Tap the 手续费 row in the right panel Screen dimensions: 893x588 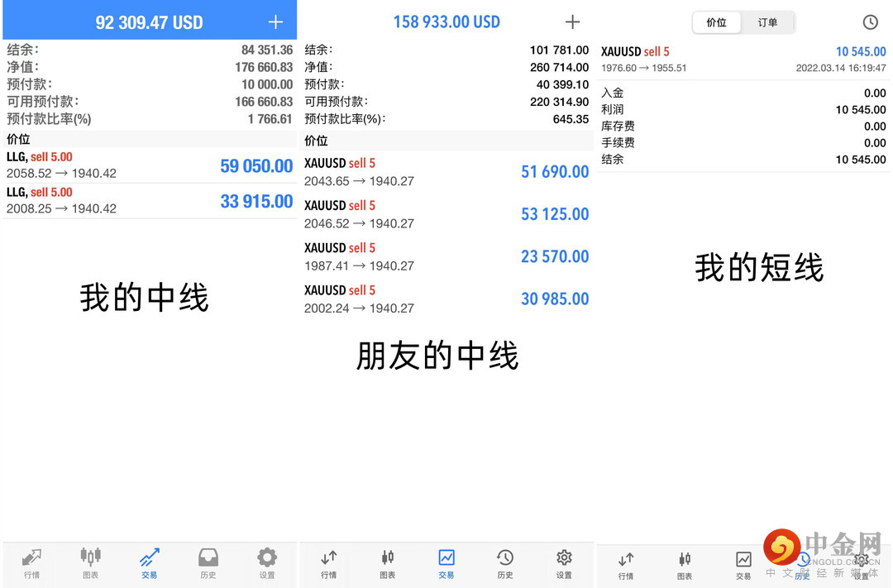(743, 142)
